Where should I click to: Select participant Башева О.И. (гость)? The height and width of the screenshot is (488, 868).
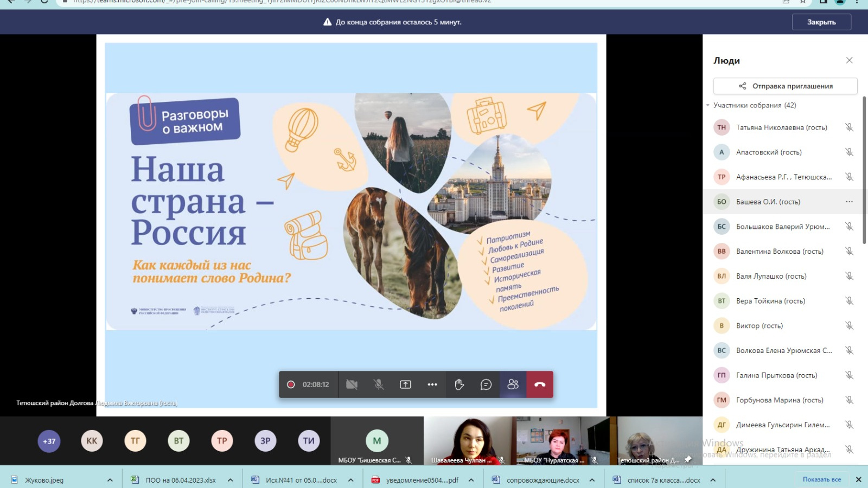(782, 202)
